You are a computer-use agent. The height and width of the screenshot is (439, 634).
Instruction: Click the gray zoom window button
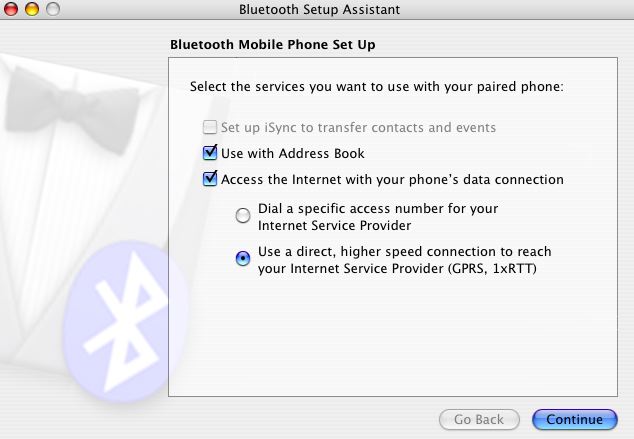click(x=52, y=10)
